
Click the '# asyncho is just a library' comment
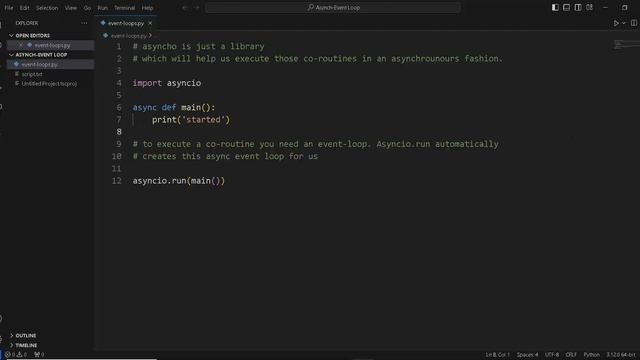tap(198, 47)
